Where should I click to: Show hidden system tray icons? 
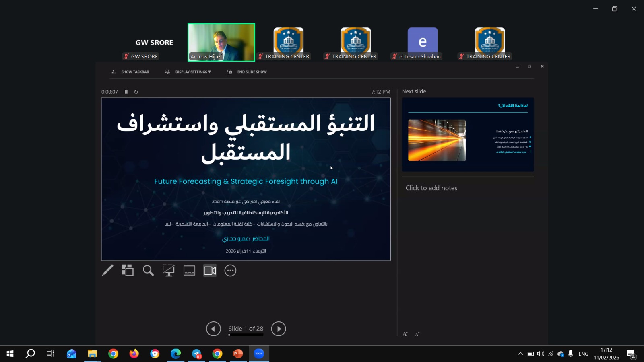[520, 354]
